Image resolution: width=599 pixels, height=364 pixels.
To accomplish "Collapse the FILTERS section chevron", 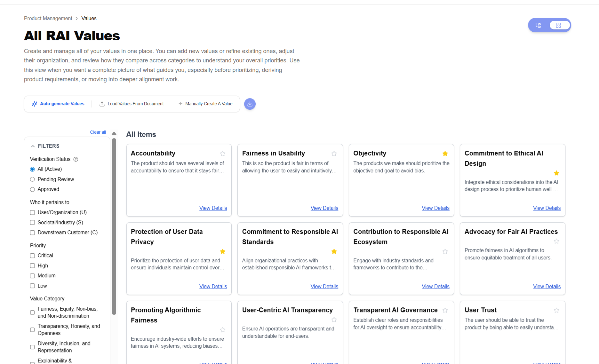I will pos(33,146).
